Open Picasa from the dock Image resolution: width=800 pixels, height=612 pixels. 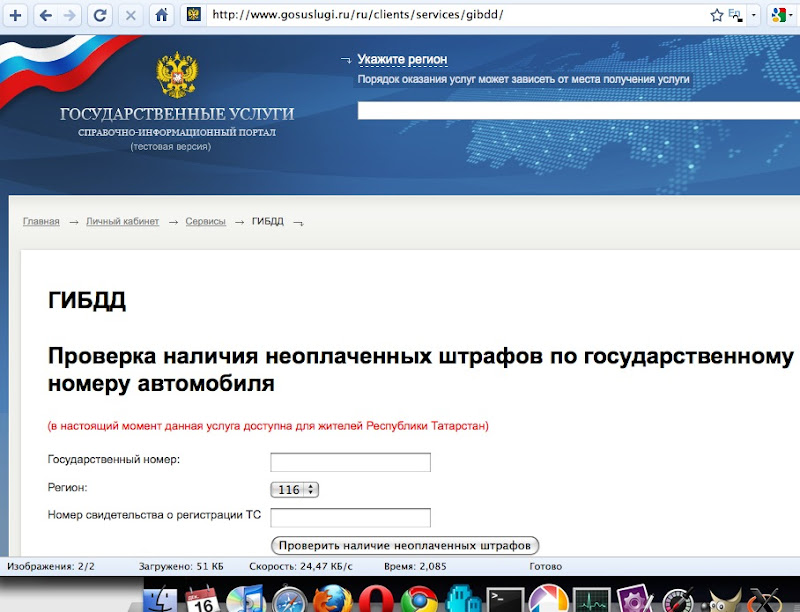click(548, 599)
